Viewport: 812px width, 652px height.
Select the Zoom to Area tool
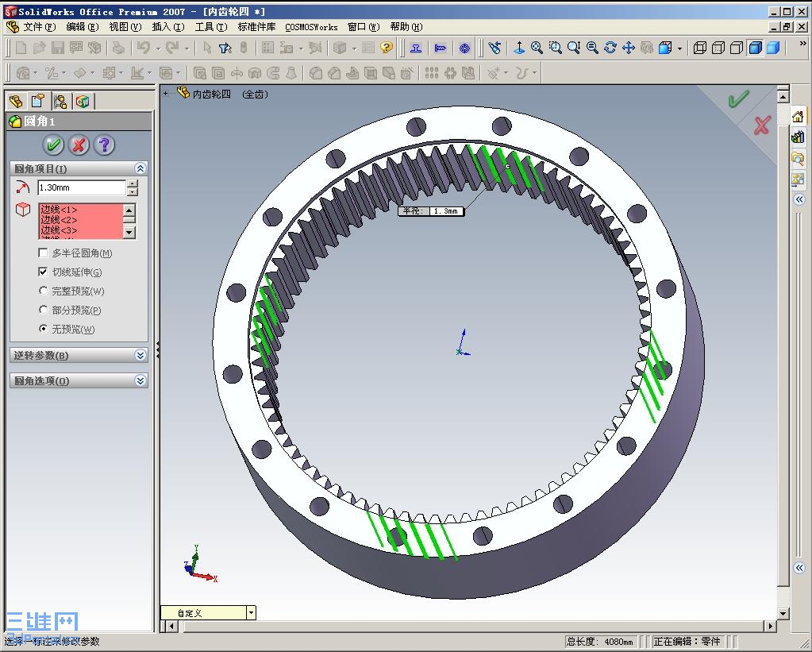(556, 48)
